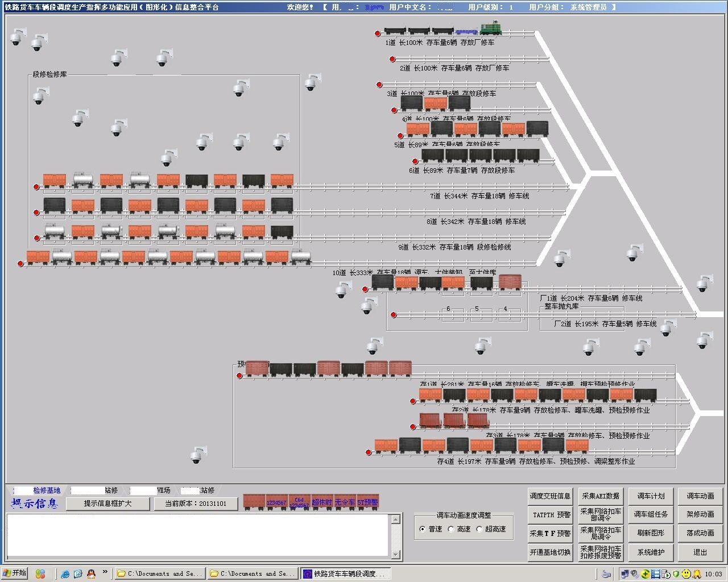Open 系统维护
728x582 pixels.
coord(651,552)
